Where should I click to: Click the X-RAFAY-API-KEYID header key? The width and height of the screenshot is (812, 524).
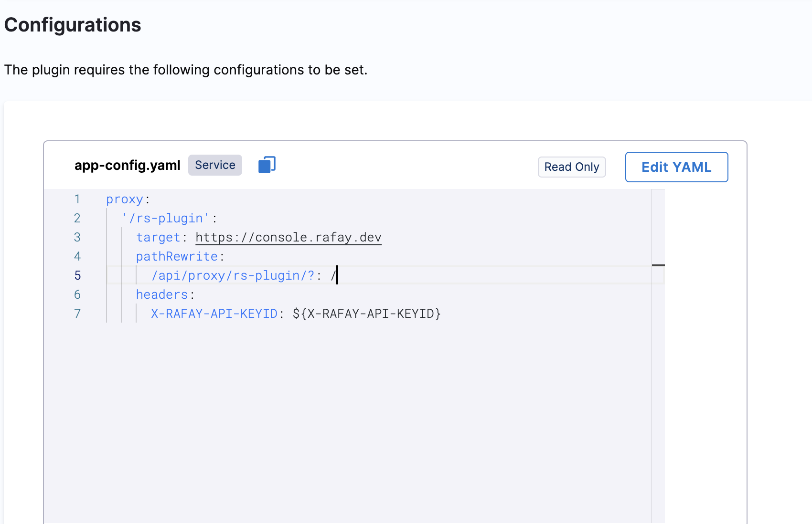click(x=214, y=314)
